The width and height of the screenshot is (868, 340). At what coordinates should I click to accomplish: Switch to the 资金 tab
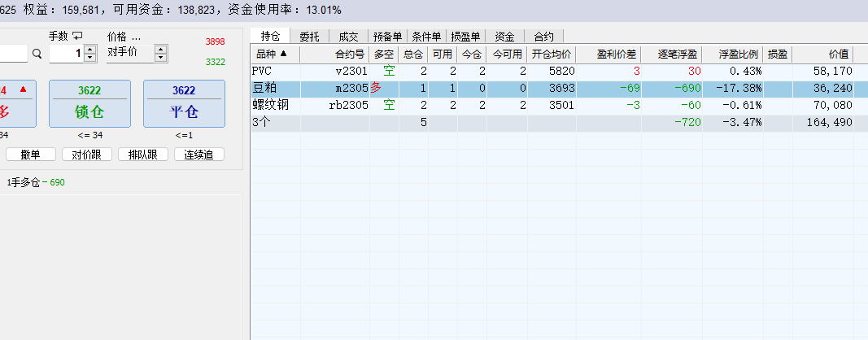tap(505, 37)
